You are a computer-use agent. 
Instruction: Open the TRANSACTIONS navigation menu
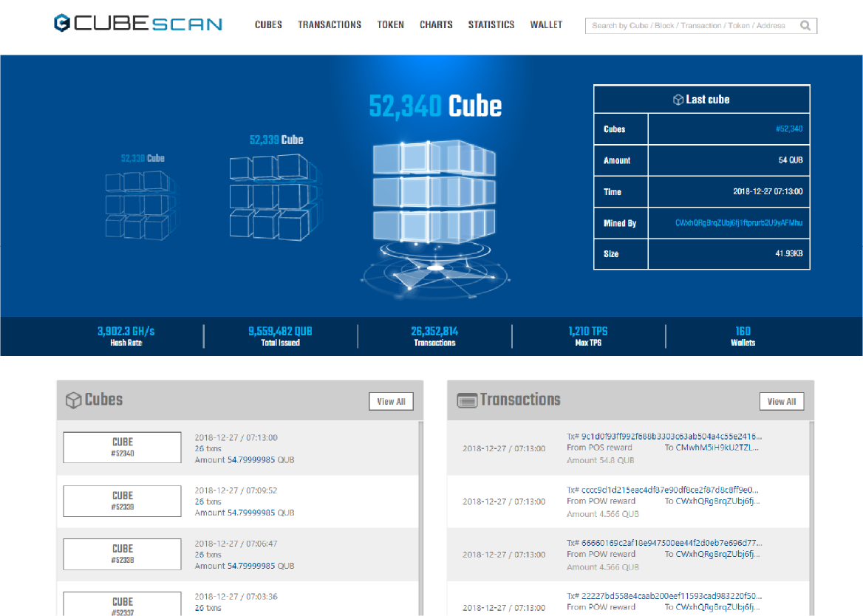(x=330, y=24)
